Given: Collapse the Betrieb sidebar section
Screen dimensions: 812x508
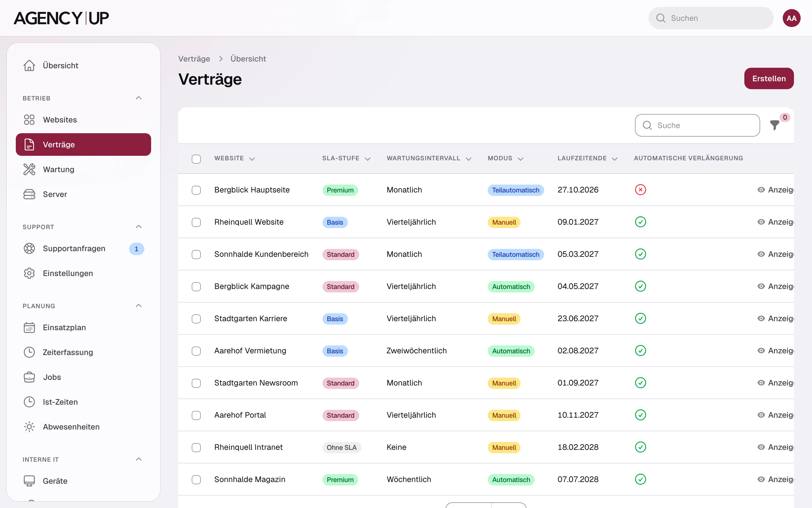Looking at the screenshot, I should 139,98.
